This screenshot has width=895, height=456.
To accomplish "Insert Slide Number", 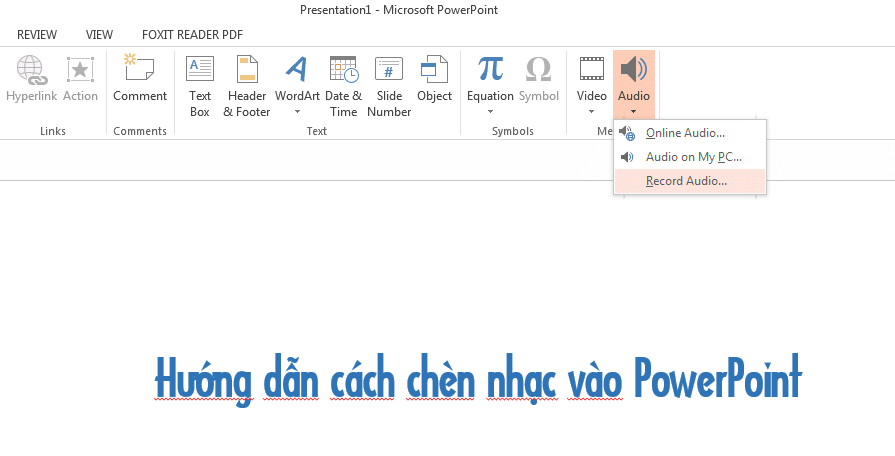I will pos(389,86).
